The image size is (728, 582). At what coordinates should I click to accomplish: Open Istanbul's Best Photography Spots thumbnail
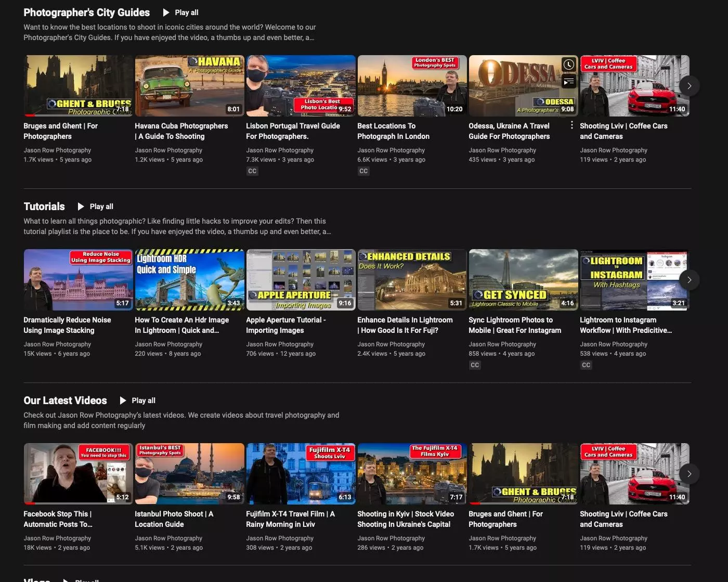click(189, 474)
